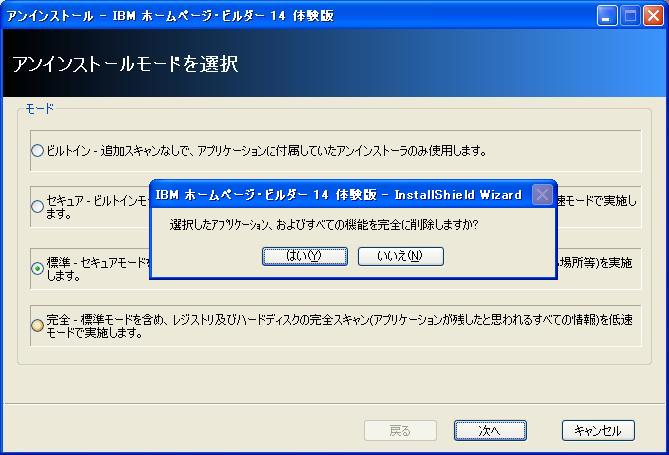Confirm deletion with the はい(Y) button
This screenshot has height=455, width=669.
pyautogui.click(x=305, y=256)
